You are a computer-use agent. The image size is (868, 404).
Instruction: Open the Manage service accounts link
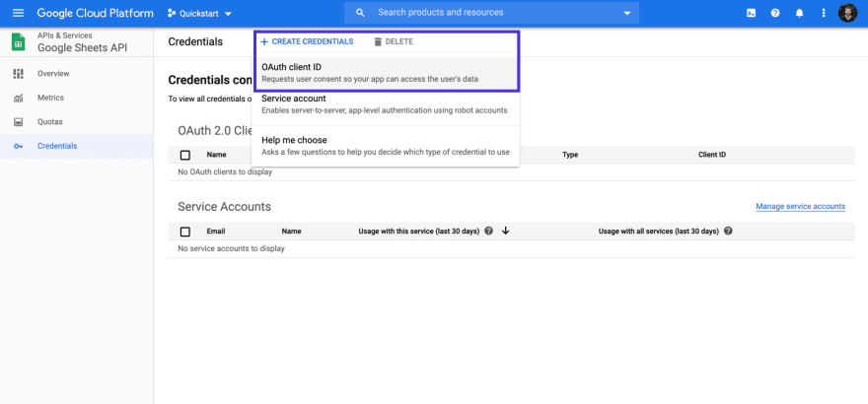(801, 206)
